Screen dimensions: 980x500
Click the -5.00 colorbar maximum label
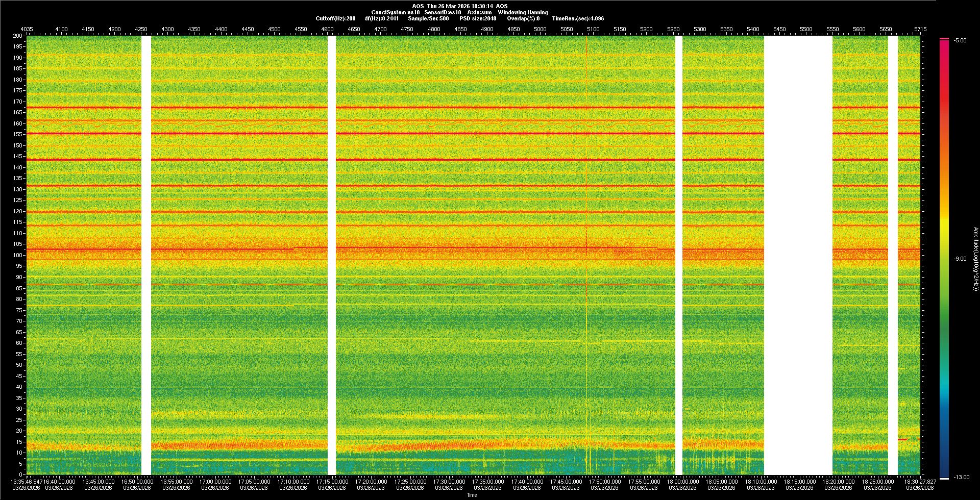click(x=960, y=40)
